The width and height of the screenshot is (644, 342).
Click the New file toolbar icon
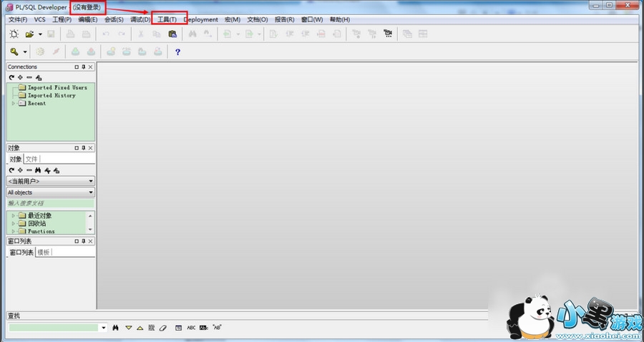pos(14,34)
